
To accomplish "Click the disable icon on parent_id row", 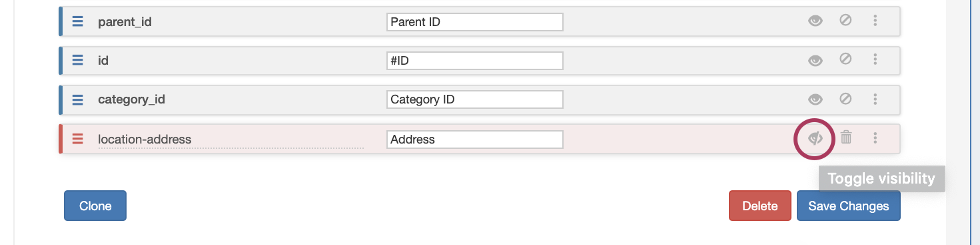I will (x=845, y=21).
